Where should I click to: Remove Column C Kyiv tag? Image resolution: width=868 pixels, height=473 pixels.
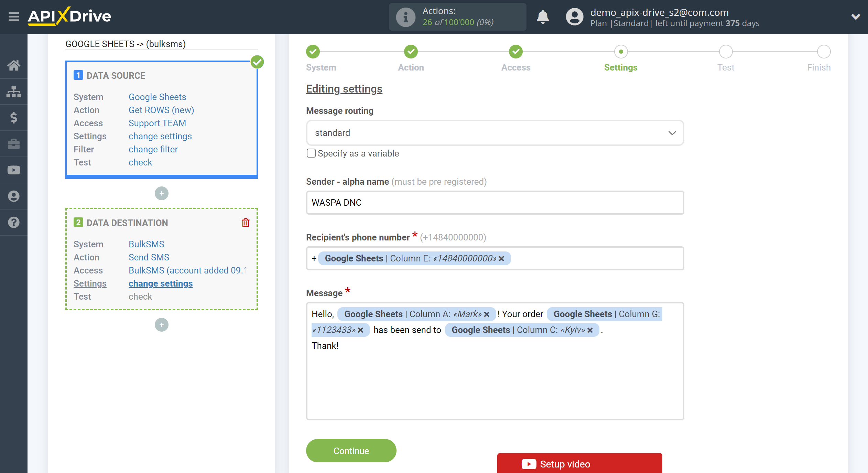(x=590, y=330)
